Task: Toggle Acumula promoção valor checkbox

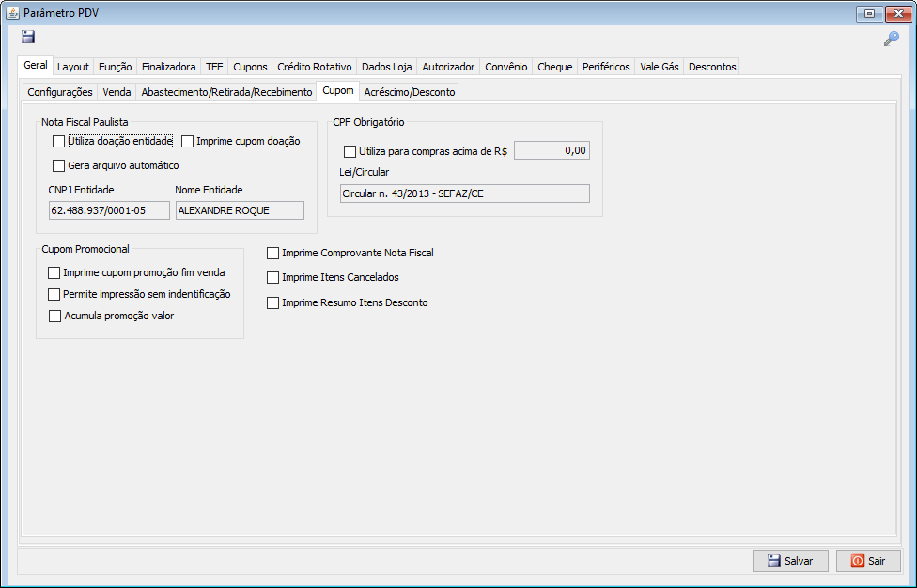Action: pos(54,316)
